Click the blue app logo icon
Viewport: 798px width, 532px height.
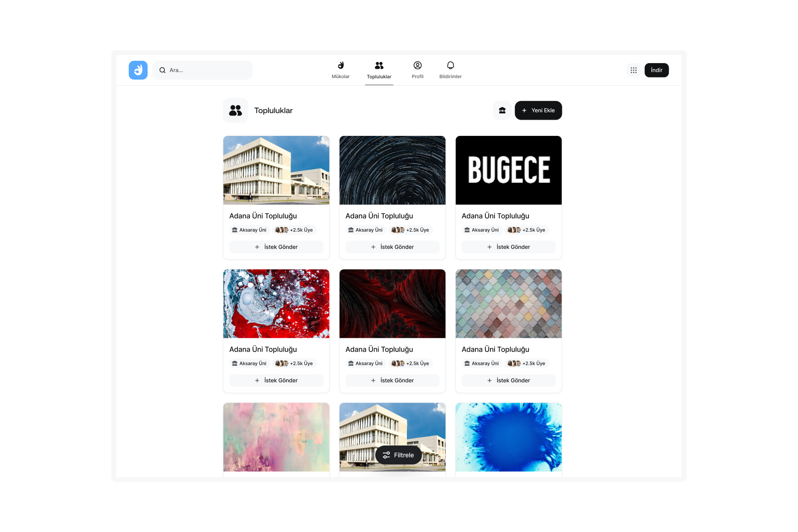[x=138, y=70]
